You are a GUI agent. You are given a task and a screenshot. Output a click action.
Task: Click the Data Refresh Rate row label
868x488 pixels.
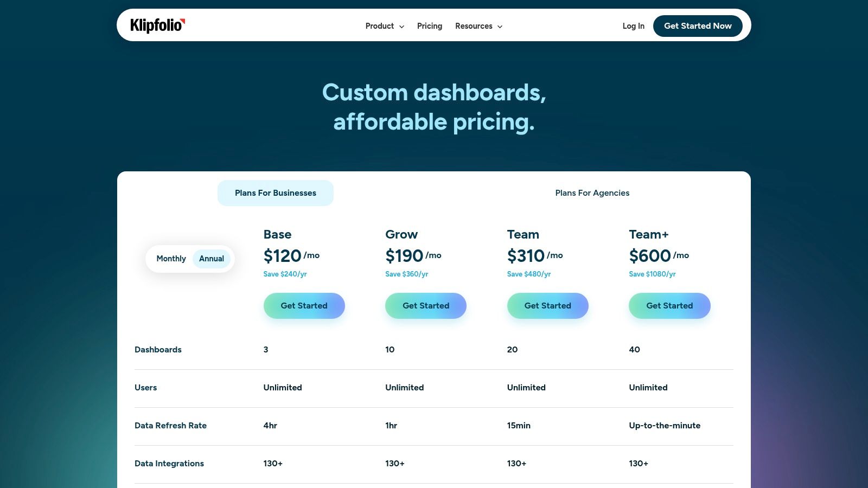tap(170, 426)
